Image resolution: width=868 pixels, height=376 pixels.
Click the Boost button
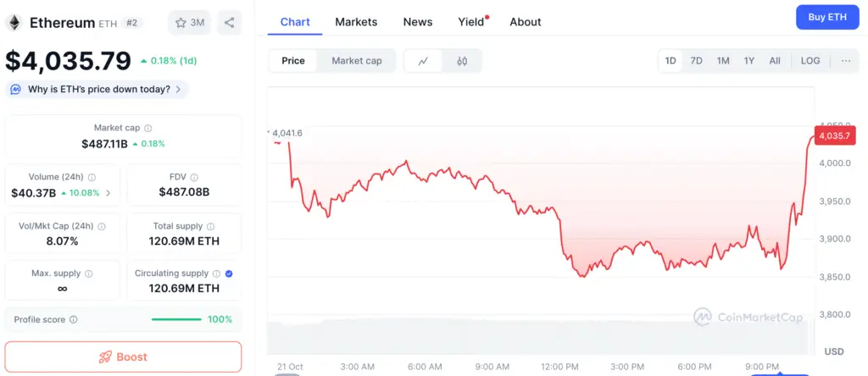tap(123, 357)
